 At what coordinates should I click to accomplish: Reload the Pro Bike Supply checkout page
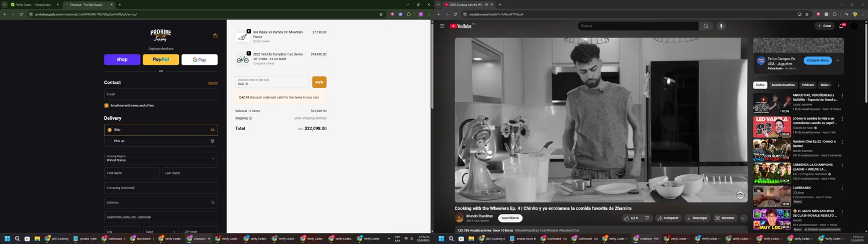tap(21, 14)
